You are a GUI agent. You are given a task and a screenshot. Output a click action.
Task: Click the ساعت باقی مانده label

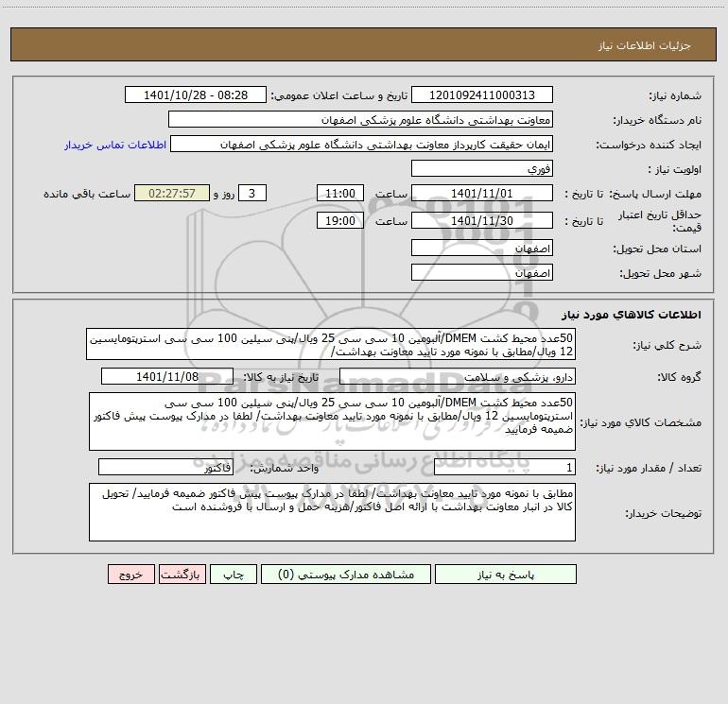coord(87,194)
